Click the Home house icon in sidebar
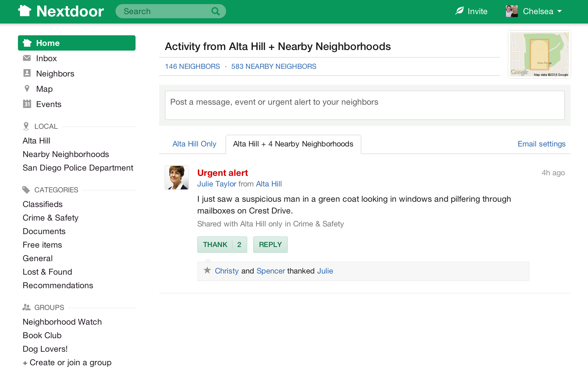 tap(27, 43)
